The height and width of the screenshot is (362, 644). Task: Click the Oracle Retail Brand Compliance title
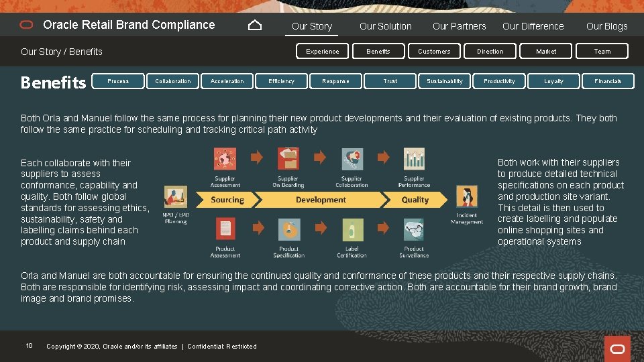pyautogui.click(x=129, y=25)
